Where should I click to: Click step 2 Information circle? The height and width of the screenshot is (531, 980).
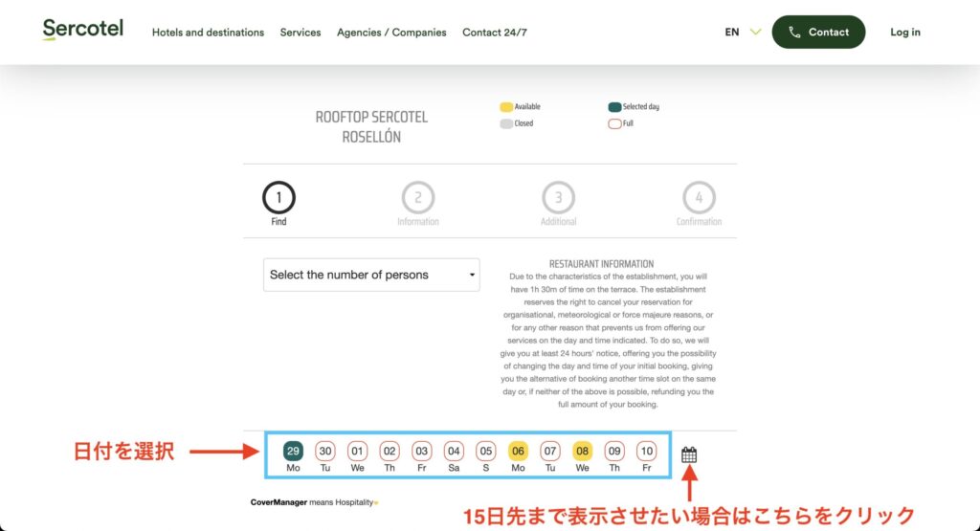point(418,198)
